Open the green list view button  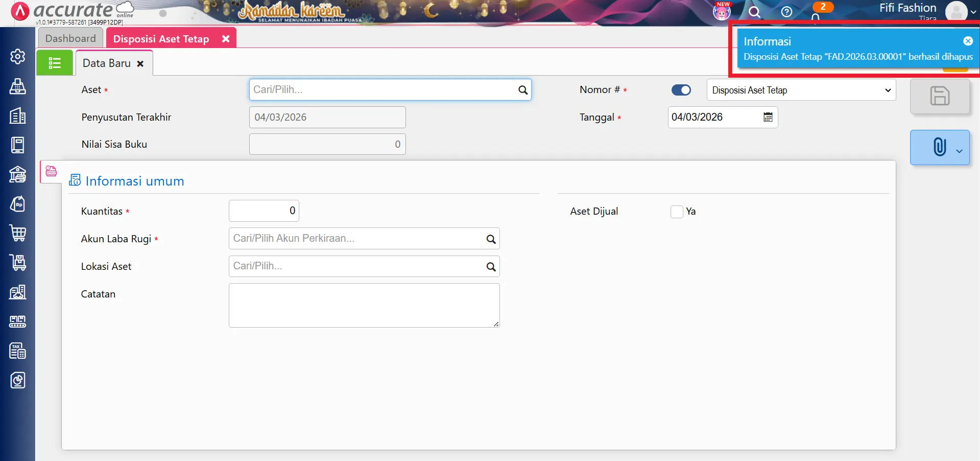click(x=55, y=63)
